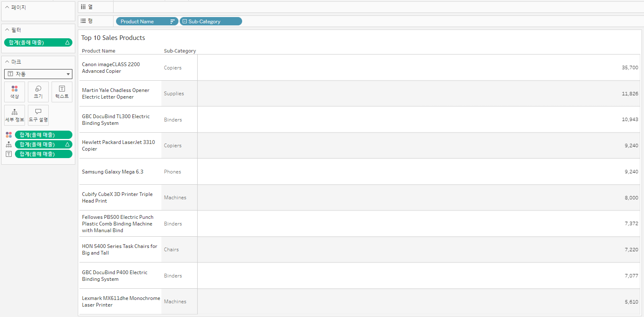Select the text 합계(올해 매출) pill in Marks
The image size is (644, 317).
[x=44, y=154]
